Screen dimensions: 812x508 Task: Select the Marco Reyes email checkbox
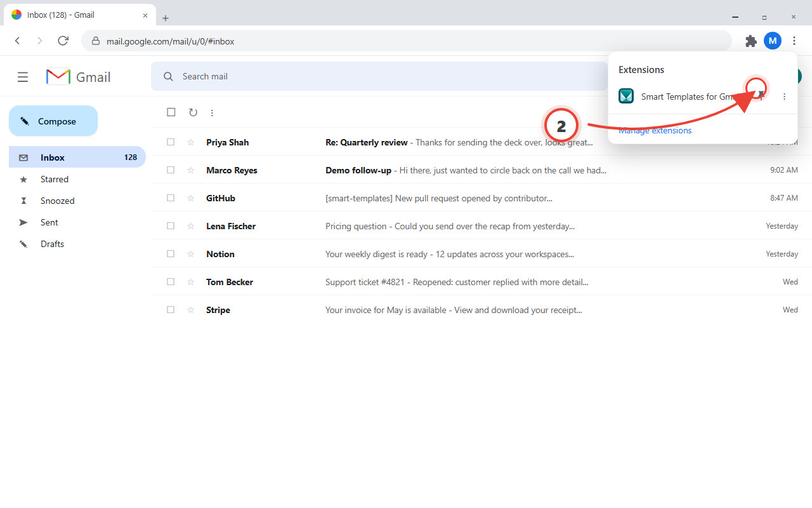(171, 170)
